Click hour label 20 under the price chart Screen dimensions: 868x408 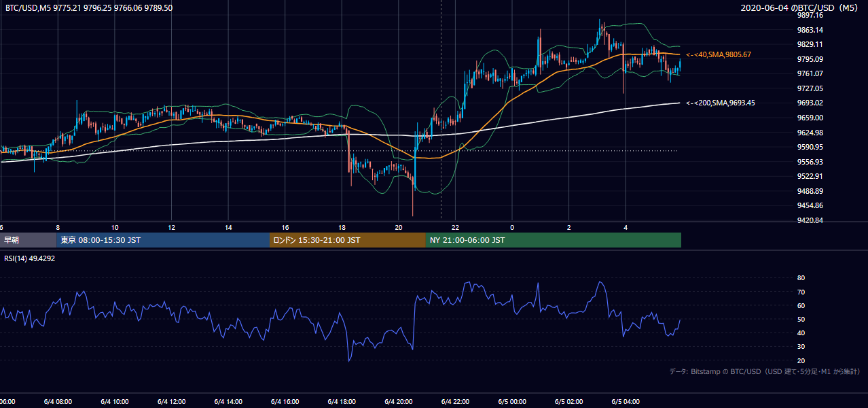(x=399, y=228)
